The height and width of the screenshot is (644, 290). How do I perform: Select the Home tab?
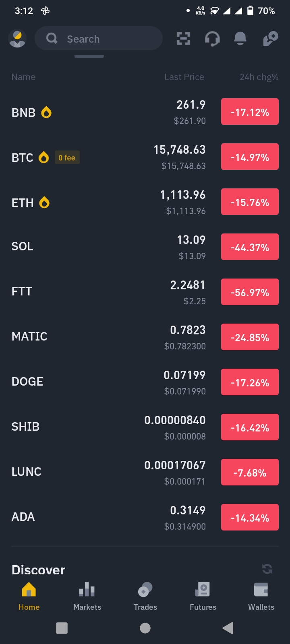point(29,597)
